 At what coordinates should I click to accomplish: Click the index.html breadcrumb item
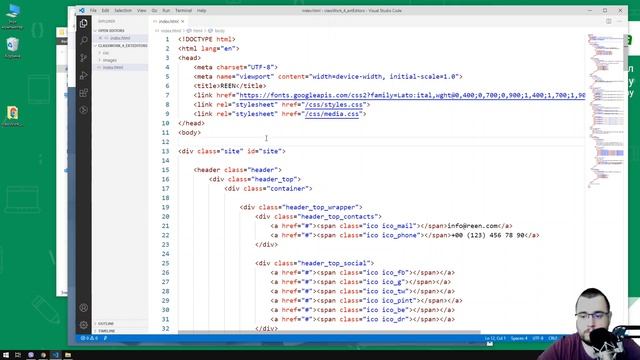pos(171,31)
